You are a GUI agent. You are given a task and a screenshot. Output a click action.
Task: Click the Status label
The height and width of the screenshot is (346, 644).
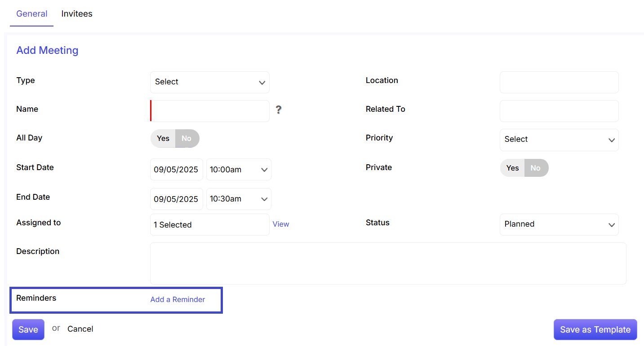click(378, 223)
